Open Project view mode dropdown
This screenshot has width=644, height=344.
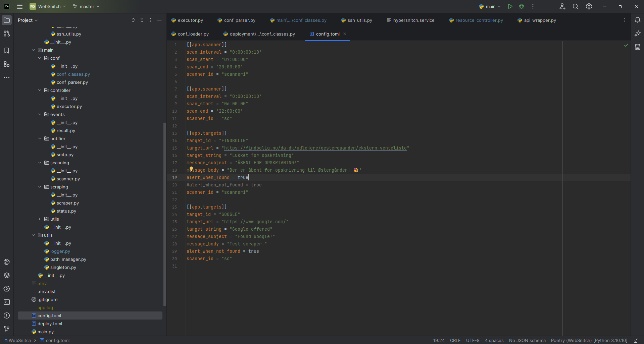(28, 20)
